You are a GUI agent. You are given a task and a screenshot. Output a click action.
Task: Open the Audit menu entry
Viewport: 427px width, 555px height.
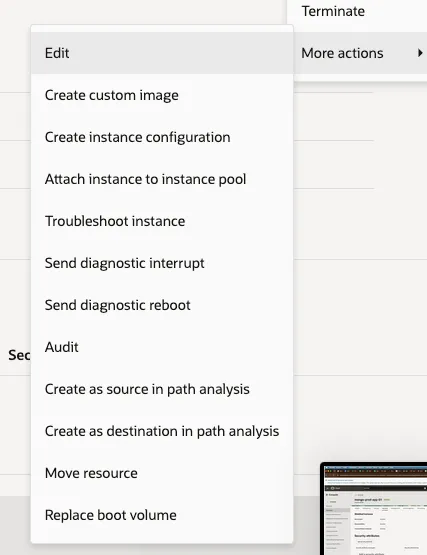(x=162, y=347)
